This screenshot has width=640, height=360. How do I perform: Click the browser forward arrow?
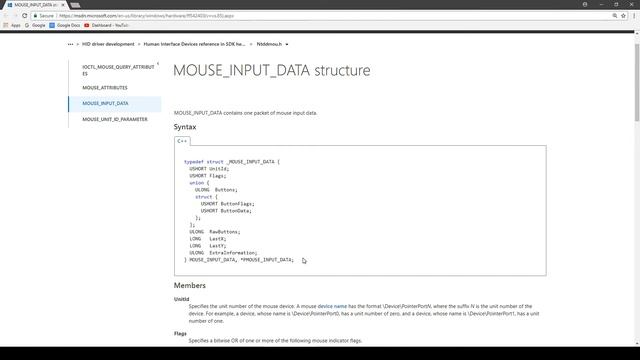[x=15, y=16]
